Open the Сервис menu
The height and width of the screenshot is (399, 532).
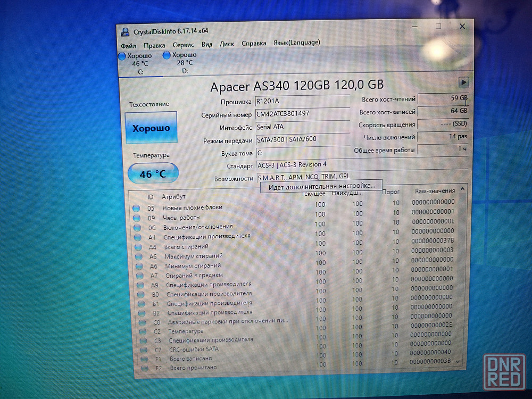click(184, 45)
